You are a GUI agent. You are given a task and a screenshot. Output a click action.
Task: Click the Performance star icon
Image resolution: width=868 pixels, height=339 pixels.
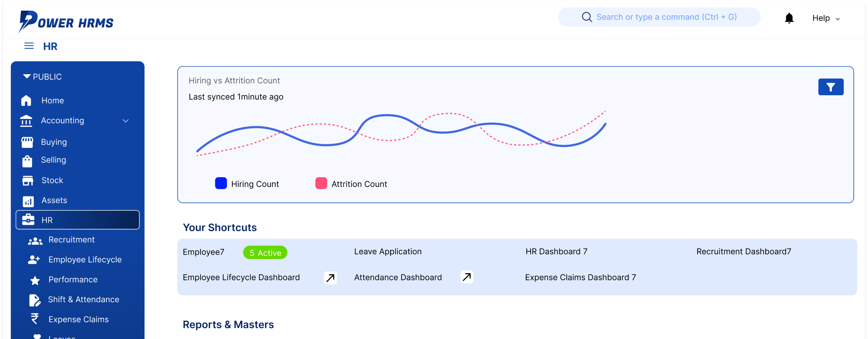35,279
